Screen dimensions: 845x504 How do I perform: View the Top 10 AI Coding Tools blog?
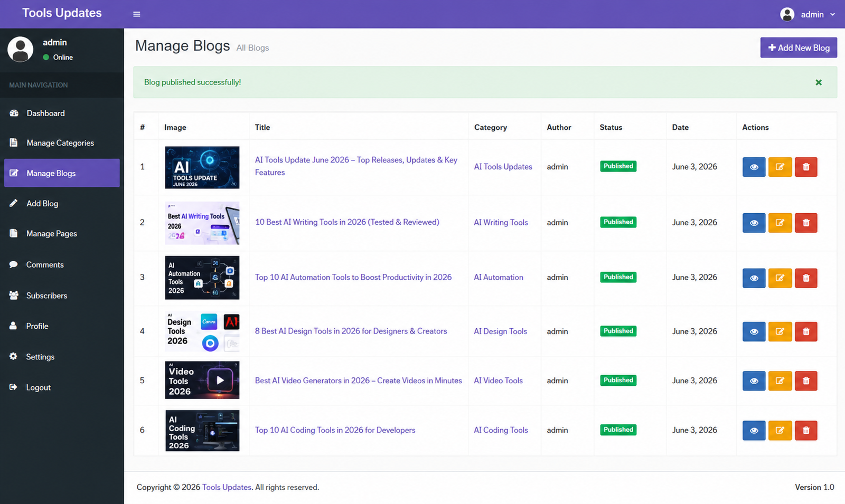(754, 430)
